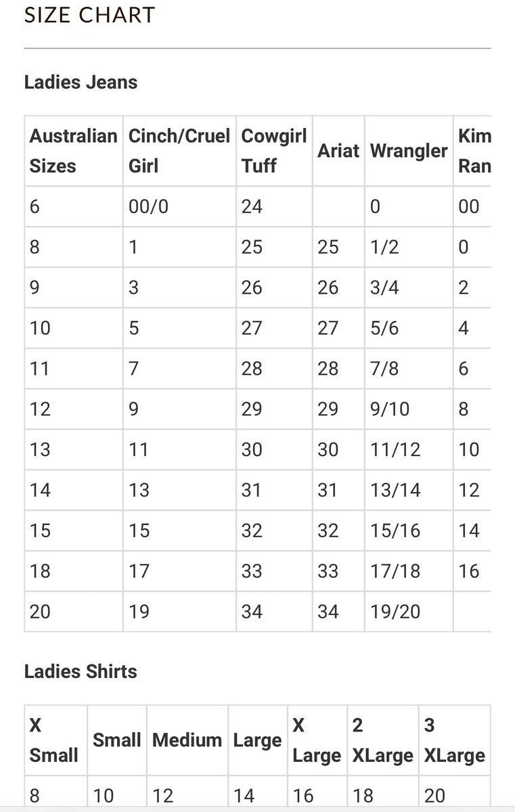
Task: Click the Ariat column header
Action: pyautogui.click(x=338, y=151)
